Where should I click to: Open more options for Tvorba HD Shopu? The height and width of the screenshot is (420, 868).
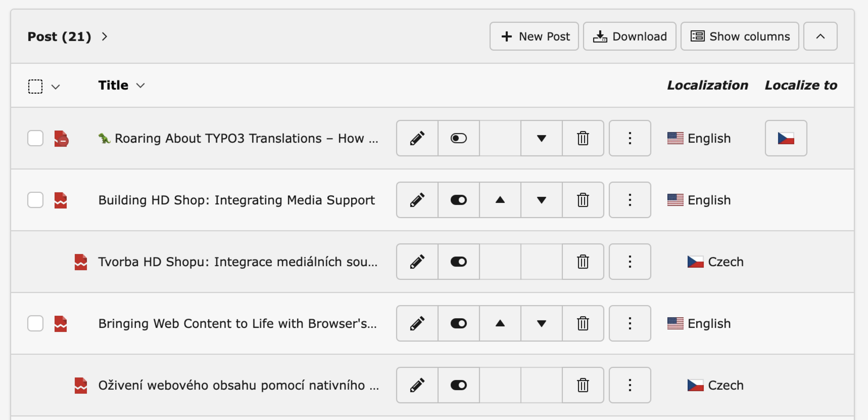pyautogui.click(x=629, y=262)
